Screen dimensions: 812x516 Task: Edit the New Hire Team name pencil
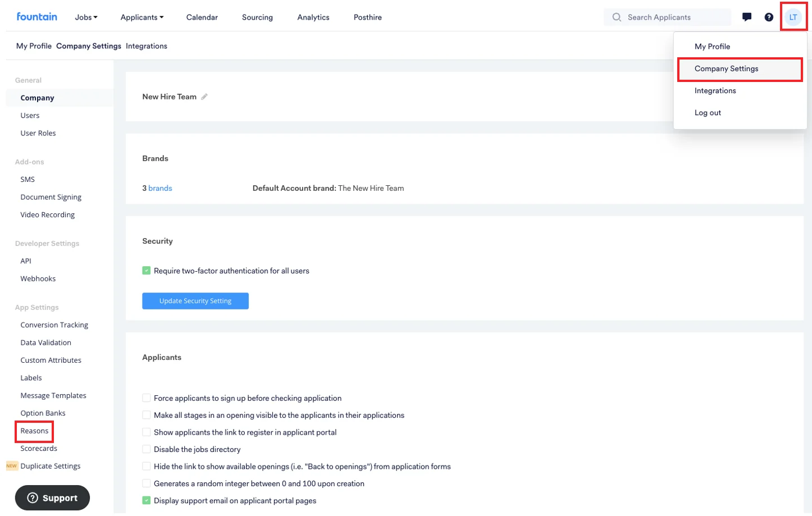pyautogui.click(x=204, y=97)
